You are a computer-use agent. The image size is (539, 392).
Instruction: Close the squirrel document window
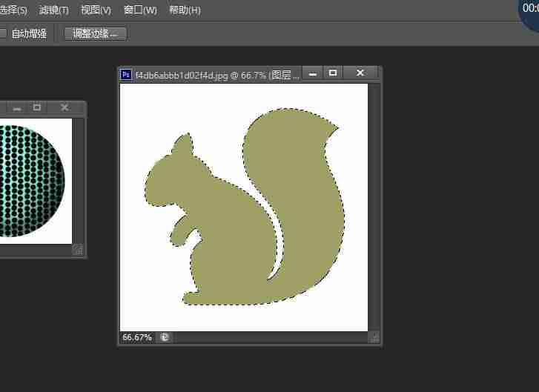tap(360, 73)
